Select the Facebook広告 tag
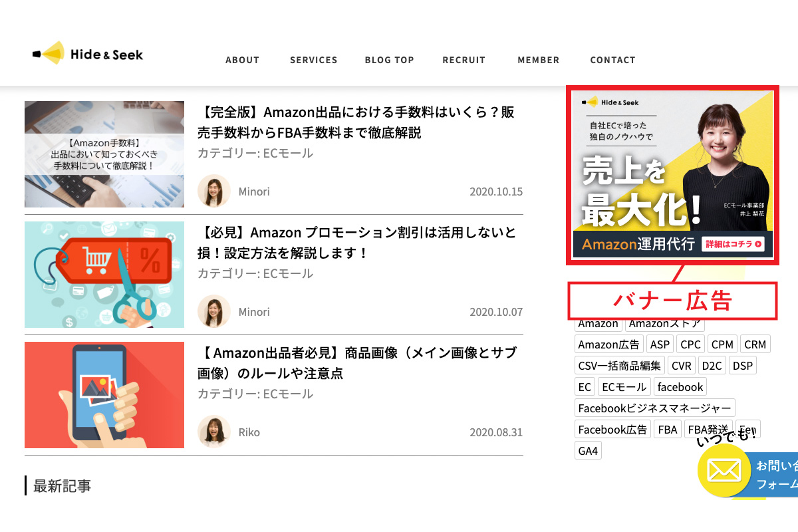Image resolution: width=798 pixels, height=532 pixels. tap(612, 430)
